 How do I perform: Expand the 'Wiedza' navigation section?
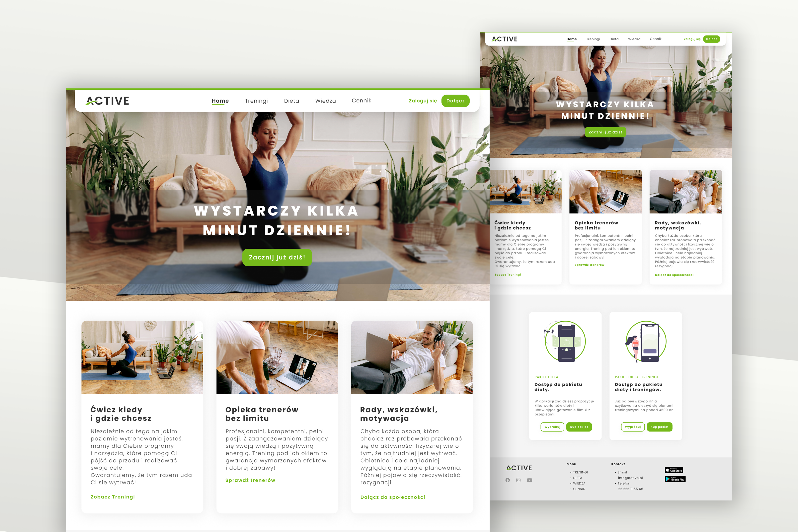[325, 100]
